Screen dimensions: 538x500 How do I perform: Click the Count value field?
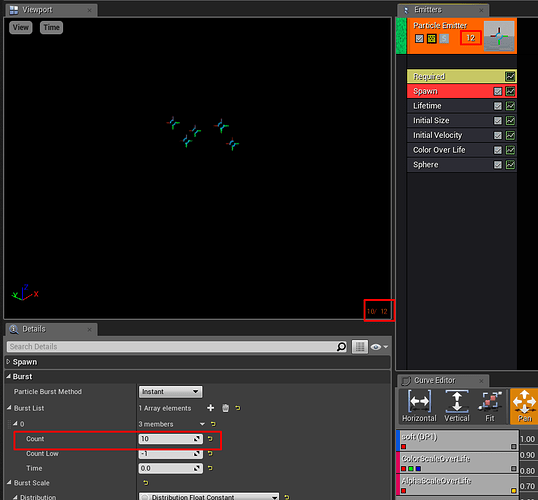(x=171, y=439)
